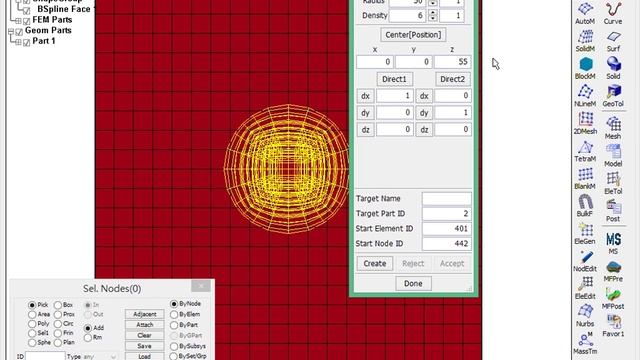
Task: Open the MFPre icon
Action: [x=613, y=271]
